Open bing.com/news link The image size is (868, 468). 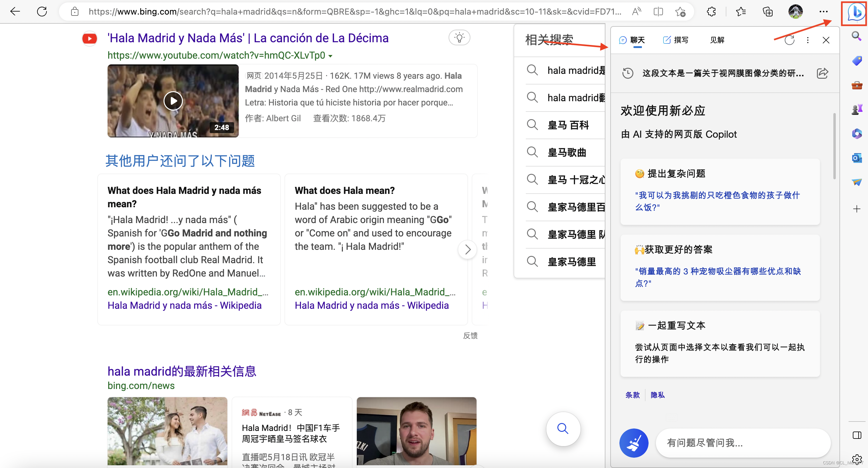[141, 386]
